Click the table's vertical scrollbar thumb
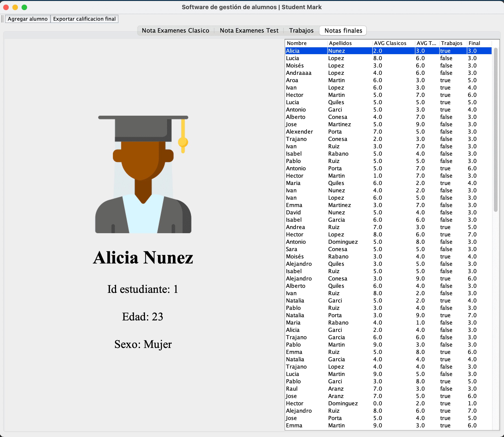This screenshot has width=504, height=437. (496, 130)
